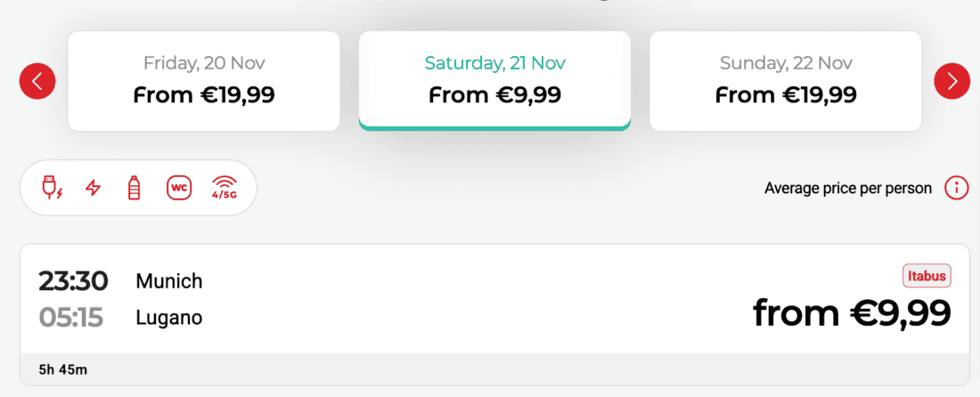This screenshot has height=397, width=980.
Task: Select the Saturday, 21 Nov date tab
Action: (x=494, y=81)
